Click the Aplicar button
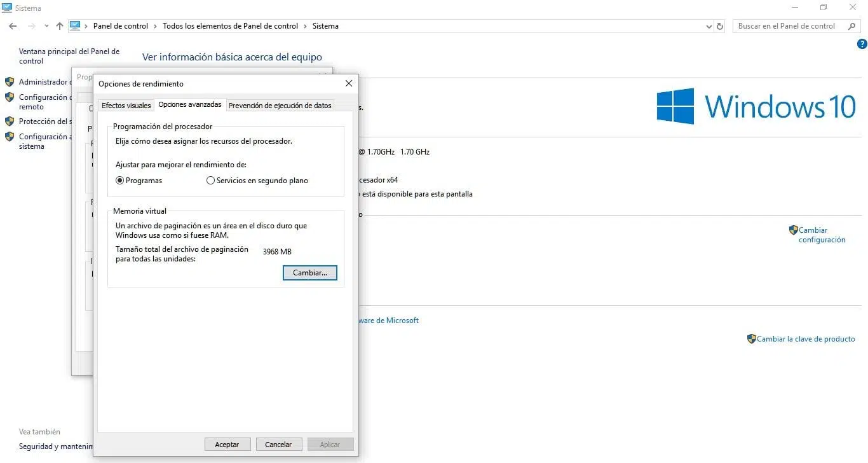 coord(330,445)
